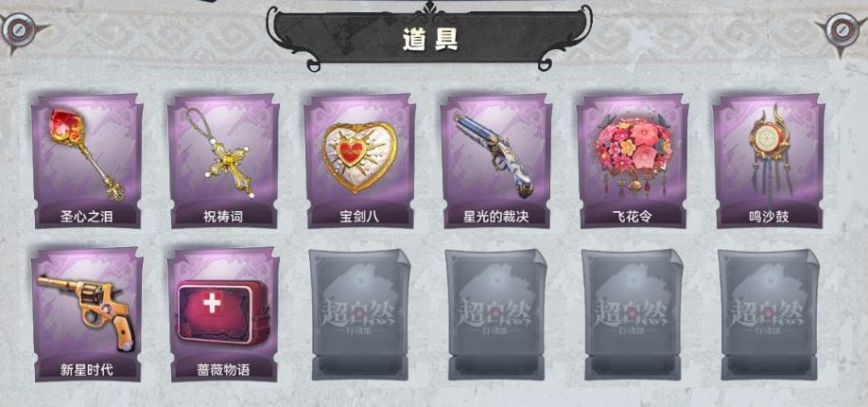The image size is (868, 407).
Task: Choose the 宝剑八 heart-shaped item
Action: tap(359, 161)
